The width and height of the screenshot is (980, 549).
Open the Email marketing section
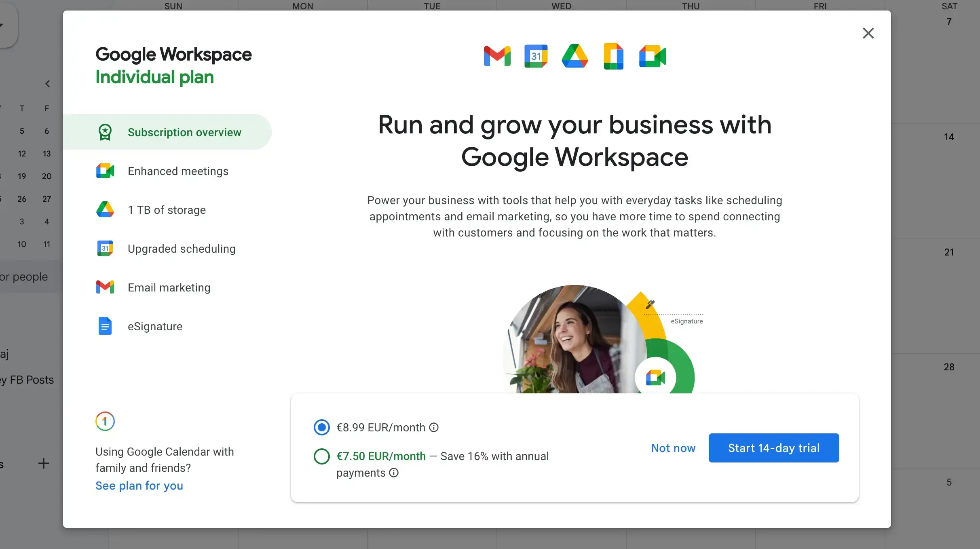tap(169, 287)
